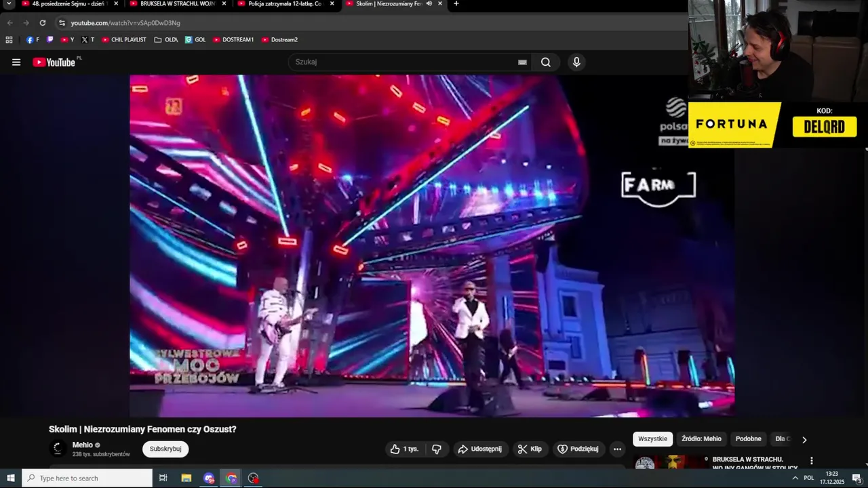The width and height of the screenshot is (868, 488).
Task: Open the X 'T' bookmark
Action: (88, 40)
